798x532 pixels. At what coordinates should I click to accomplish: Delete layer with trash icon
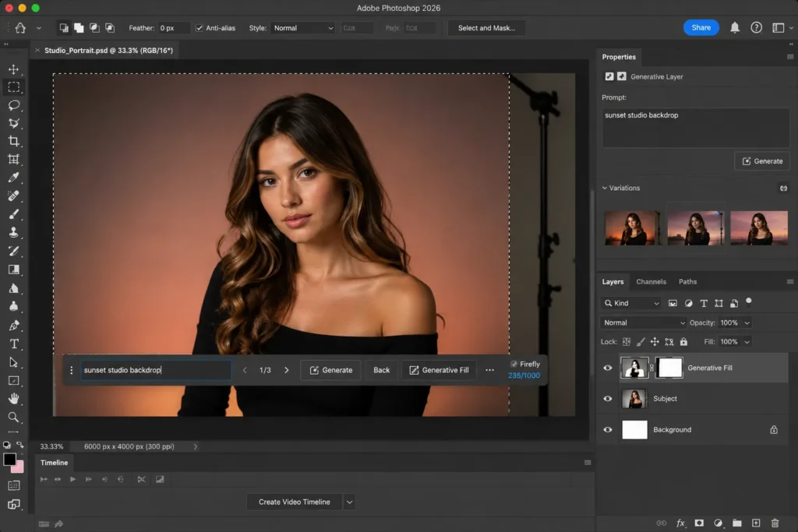click(x=775, y=523)
